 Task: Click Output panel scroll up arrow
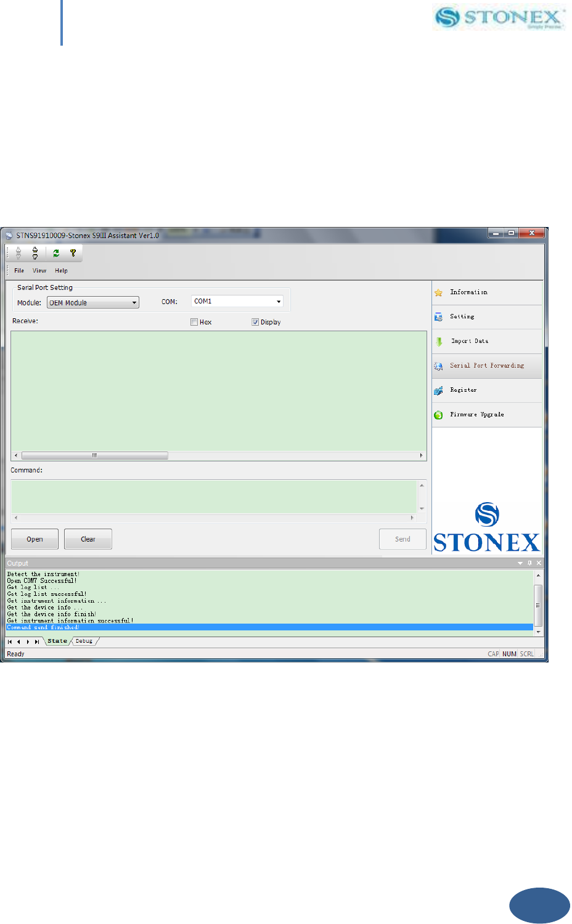(x=538, y=575)
